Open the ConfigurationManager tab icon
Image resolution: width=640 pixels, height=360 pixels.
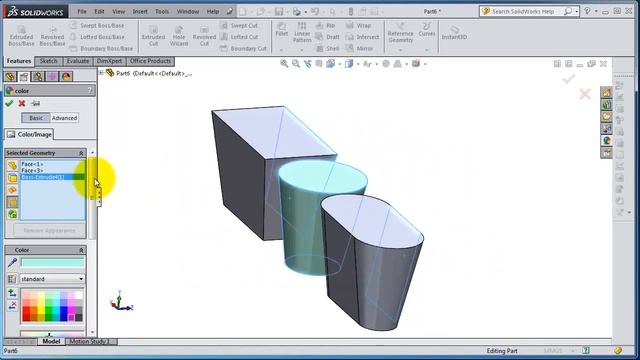click(38, 76)
